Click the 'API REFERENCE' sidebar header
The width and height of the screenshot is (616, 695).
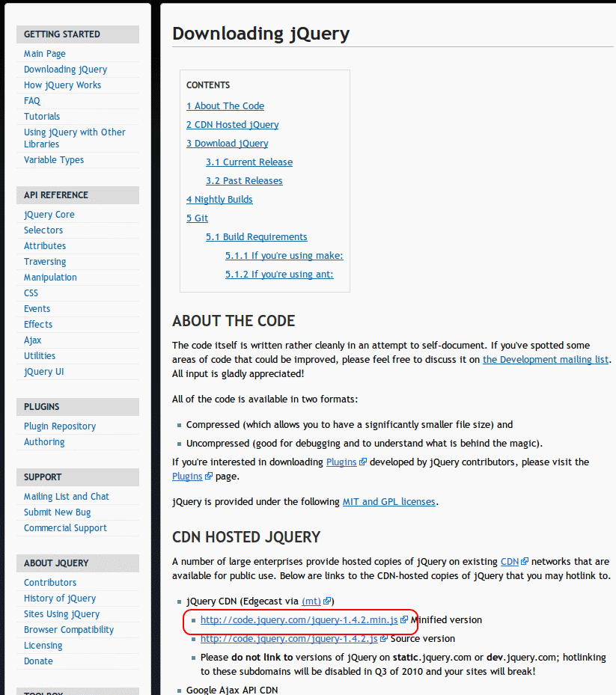78,195
